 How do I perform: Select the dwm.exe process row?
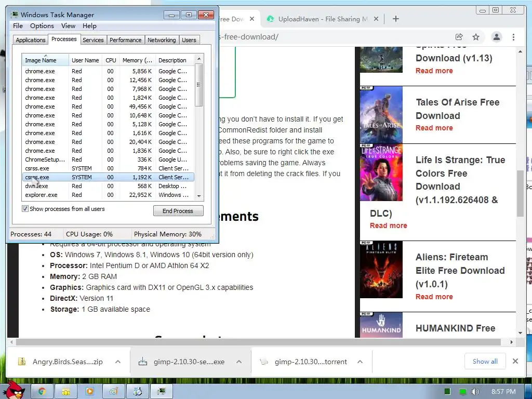pyautogui.click(x=108, y=186)
